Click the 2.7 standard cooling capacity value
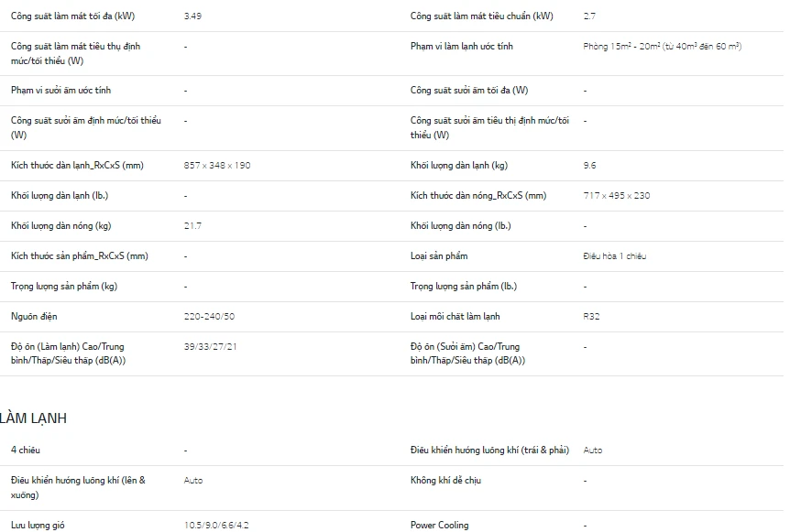 [x=591, y=16]
